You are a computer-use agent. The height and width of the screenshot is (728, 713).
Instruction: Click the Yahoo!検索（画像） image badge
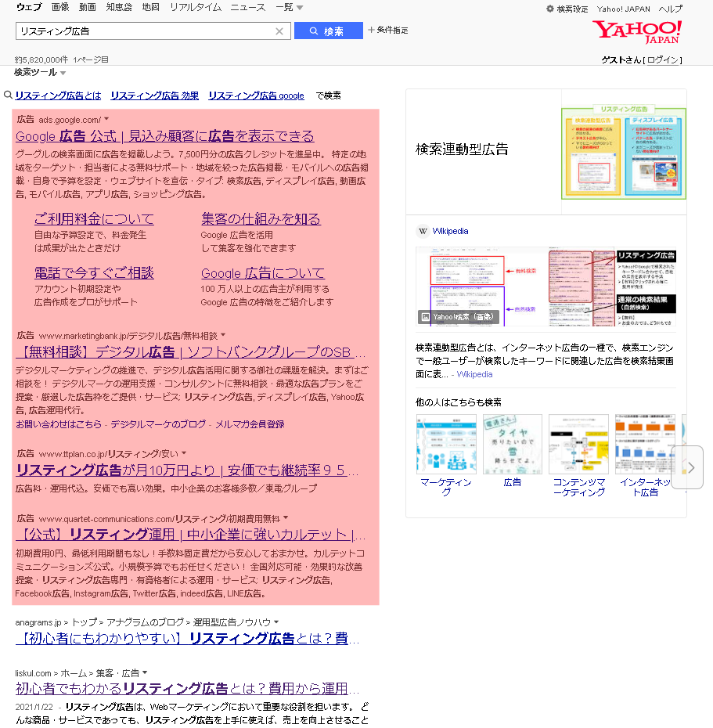pos(458,317)
